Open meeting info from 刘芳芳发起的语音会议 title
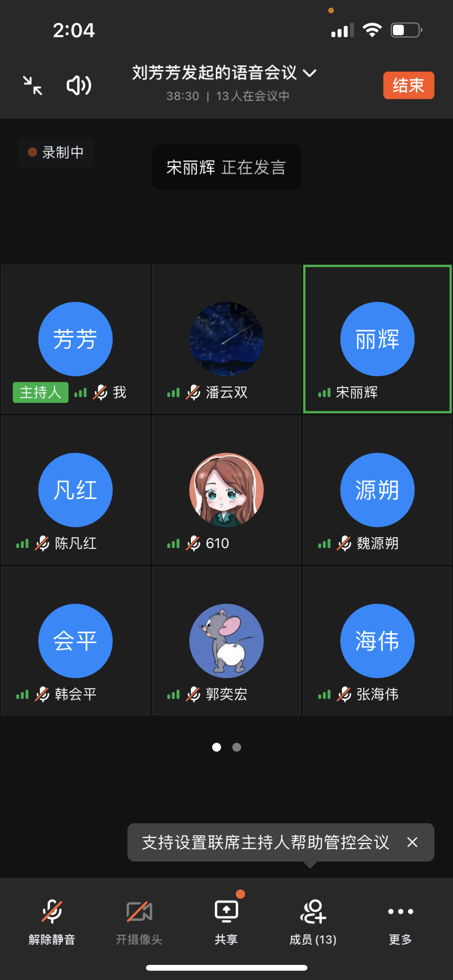The image size is (453, 980). click(x=214, y=73)
